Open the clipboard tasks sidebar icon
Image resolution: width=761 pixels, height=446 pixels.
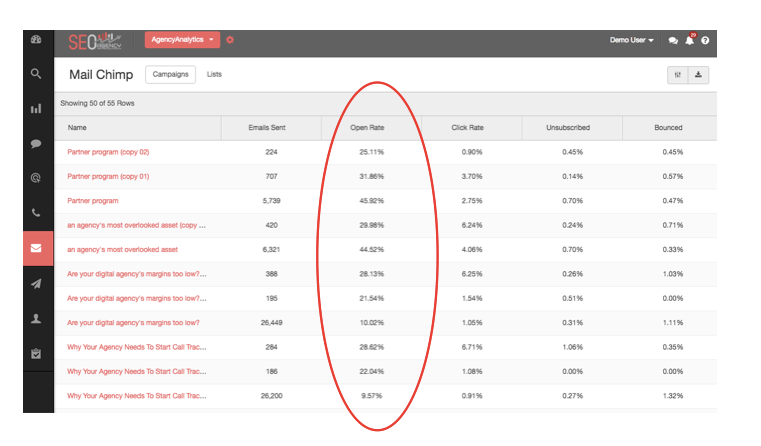coord(36,354)
